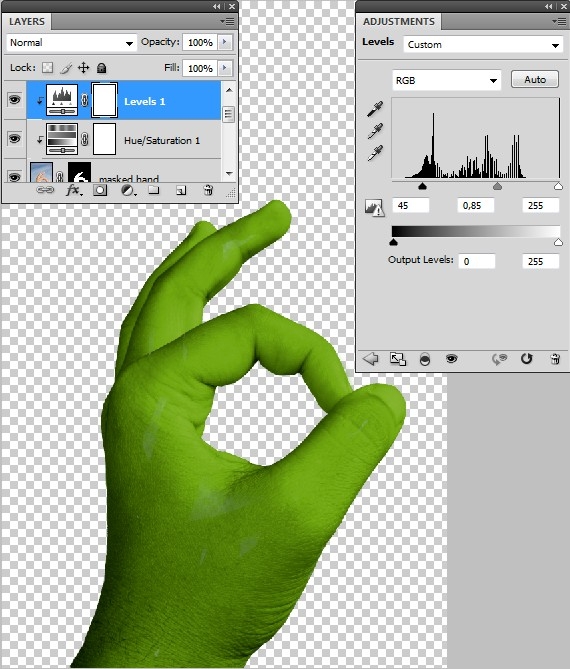Reset Levels adjustment to defaults icon
This screenshot has height=669, width=570.
(x=527, y=358)
